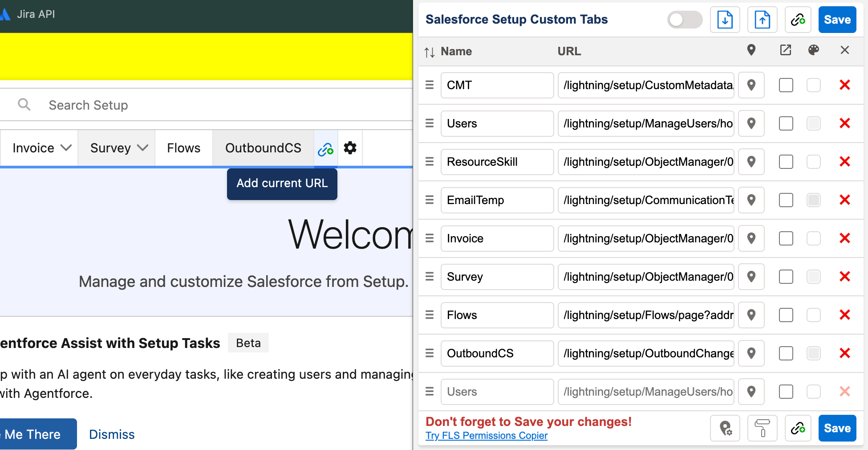Image resolution: width=868 pixels, height=450 pixels.
Task: Check the open-in-new-tab box in the faded last Users row
Action: tap(786, 392)
